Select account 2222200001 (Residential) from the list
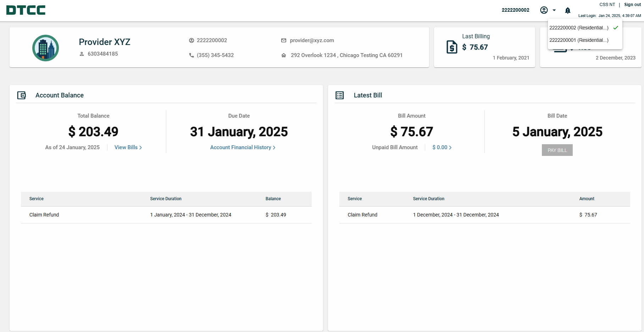Image resolution: width=644 pixels, height=332 pixels. pos(578,40)
